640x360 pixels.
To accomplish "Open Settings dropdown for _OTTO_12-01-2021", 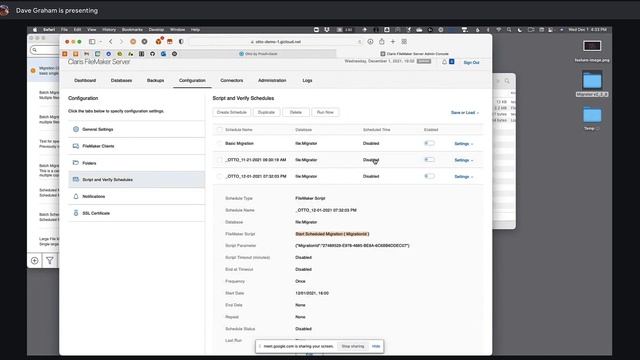I will coord(464,177).
